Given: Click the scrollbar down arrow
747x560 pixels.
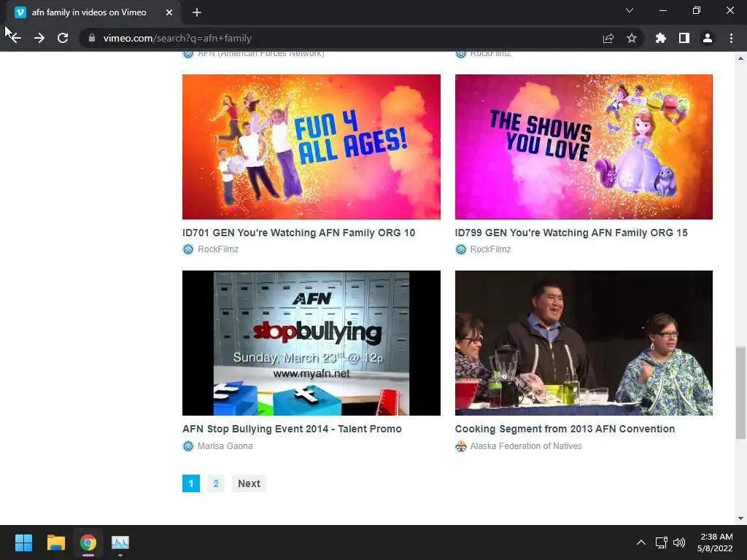Looking at the screenshot, I should click(740, 518).
